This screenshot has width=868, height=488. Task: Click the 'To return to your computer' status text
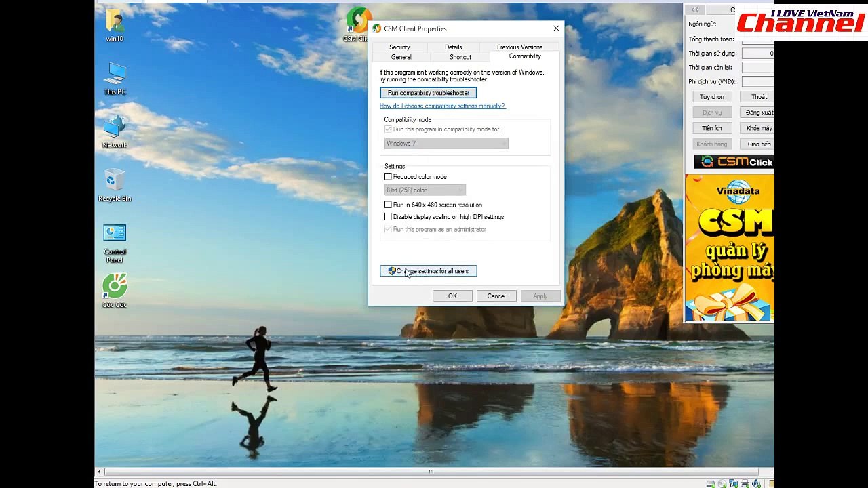coord(155,484)
